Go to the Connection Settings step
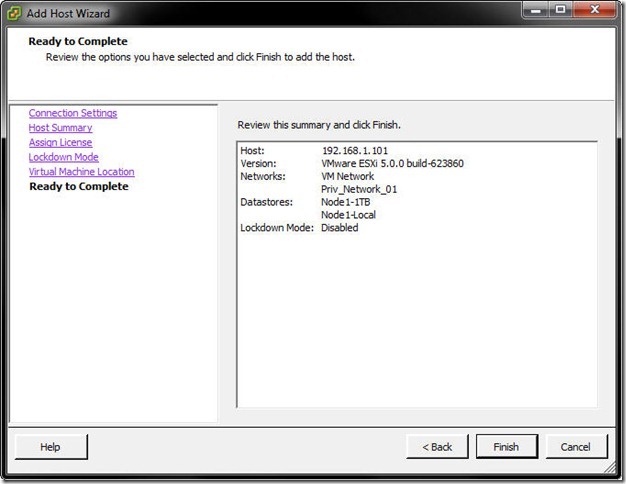This screenshot has height=484, width=626. pyautogui.click(x=73, y=113)
